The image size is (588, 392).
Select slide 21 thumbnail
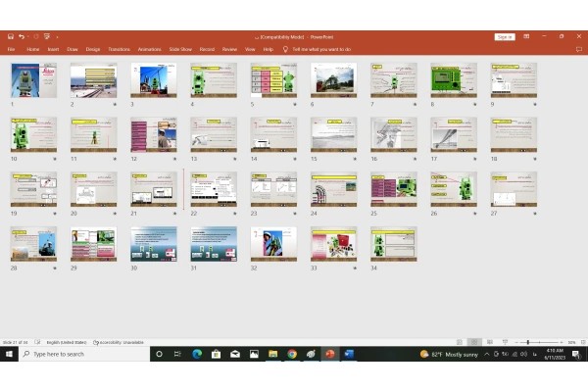[x=154, y=189]
